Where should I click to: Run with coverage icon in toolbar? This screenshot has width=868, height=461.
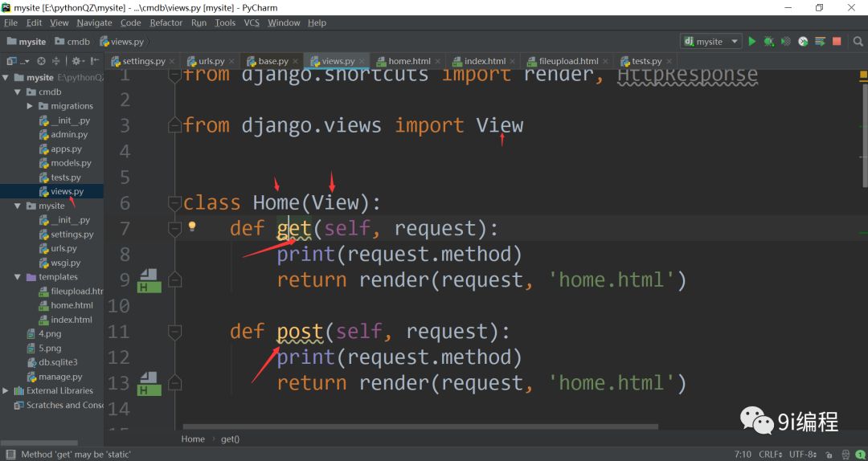pyautogui.click(x=785, y=42)
